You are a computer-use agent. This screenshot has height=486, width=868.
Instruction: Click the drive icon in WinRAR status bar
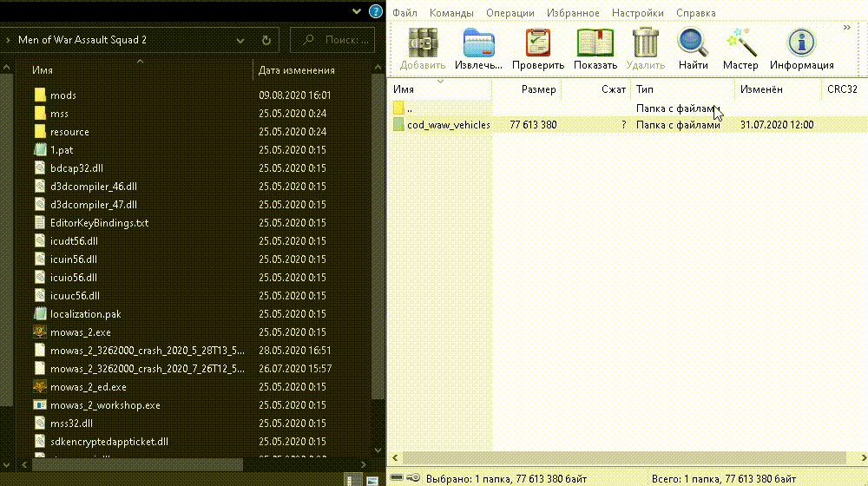(397, 477)
